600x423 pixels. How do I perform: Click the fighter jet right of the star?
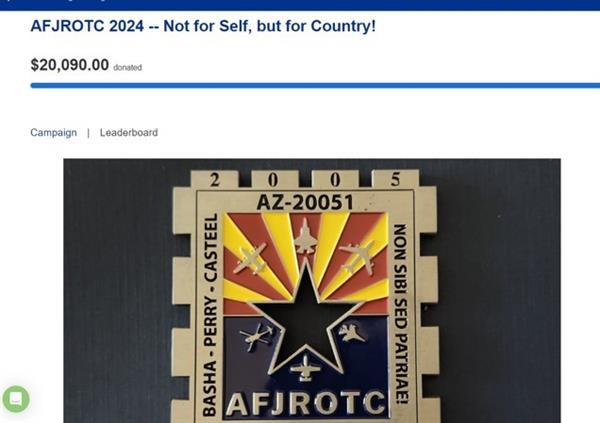coord(351,333)
